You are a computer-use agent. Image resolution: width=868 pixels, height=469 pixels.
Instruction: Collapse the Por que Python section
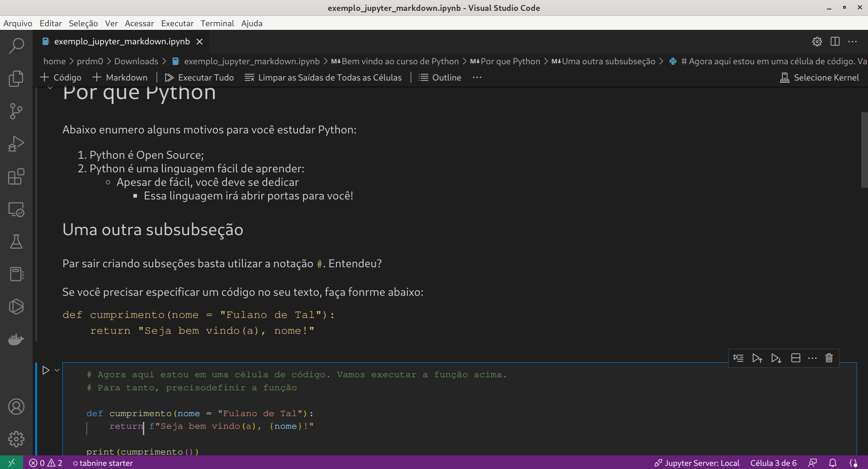pos(50,89)
